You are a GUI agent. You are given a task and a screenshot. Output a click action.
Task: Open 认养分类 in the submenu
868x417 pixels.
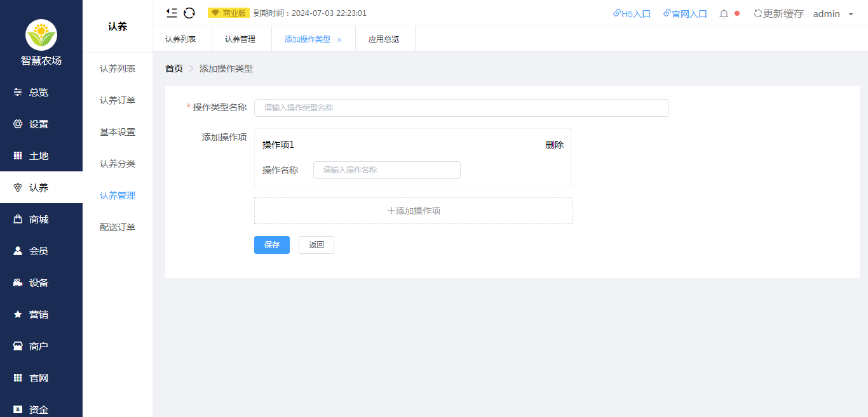click(118, 164)
